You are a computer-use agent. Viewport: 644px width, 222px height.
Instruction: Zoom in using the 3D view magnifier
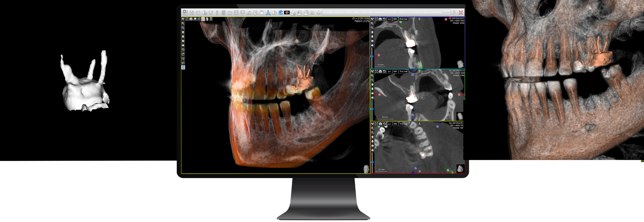tap(183, 24)
